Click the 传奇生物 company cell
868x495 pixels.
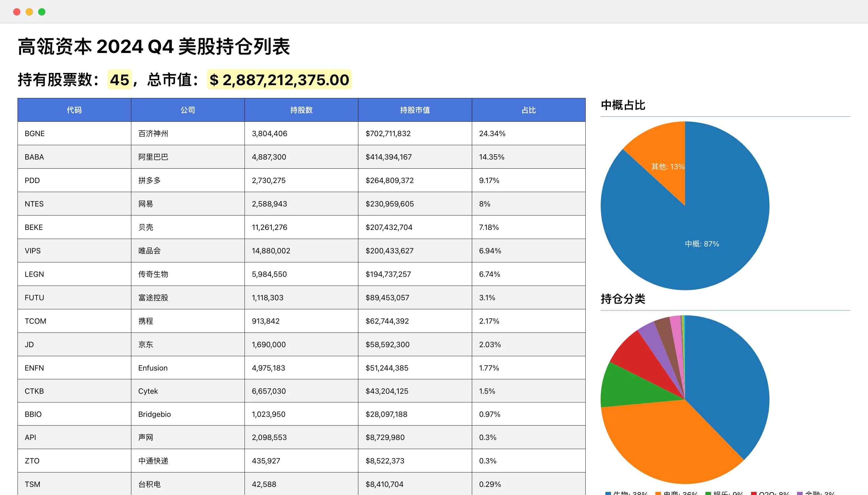pos(188,274)
